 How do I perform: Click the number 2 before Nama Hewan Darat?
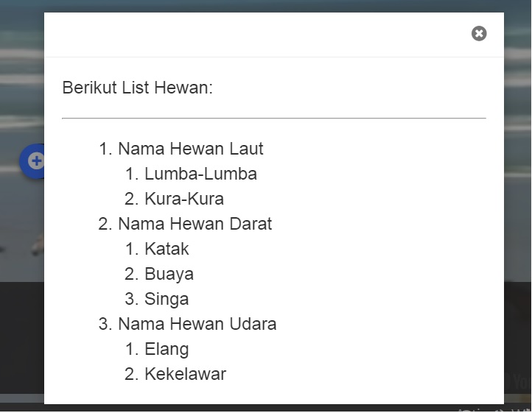tap(105, 224)
